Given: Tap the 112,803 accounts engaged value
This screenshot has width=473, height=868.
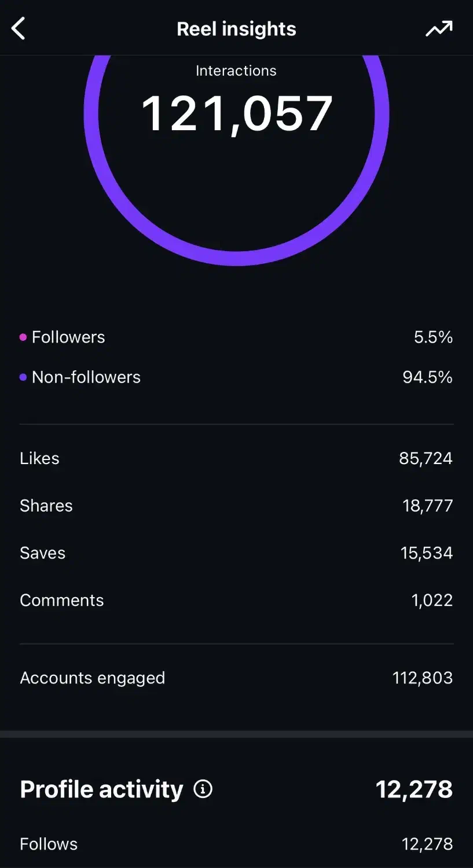Looking at the screenshot, I should pyautogui.click(x=423, y=678).
